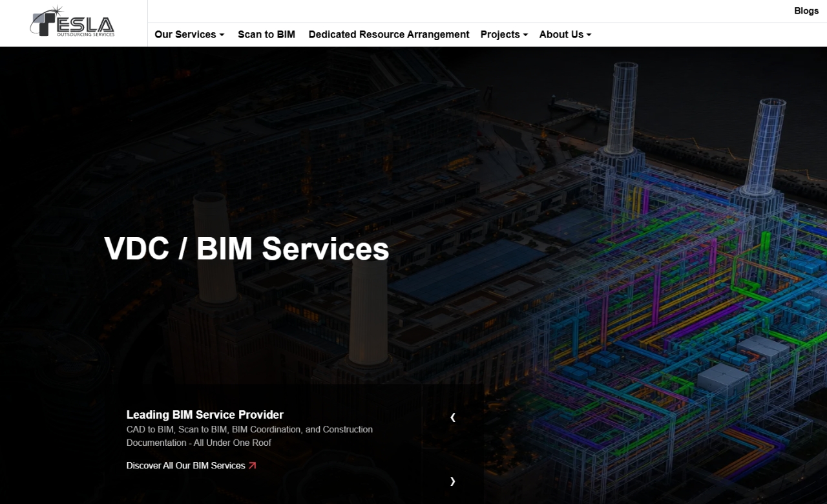Open the Blogs link
The width and height of the screenshot is (827, 504).
[x=806, y=10]
